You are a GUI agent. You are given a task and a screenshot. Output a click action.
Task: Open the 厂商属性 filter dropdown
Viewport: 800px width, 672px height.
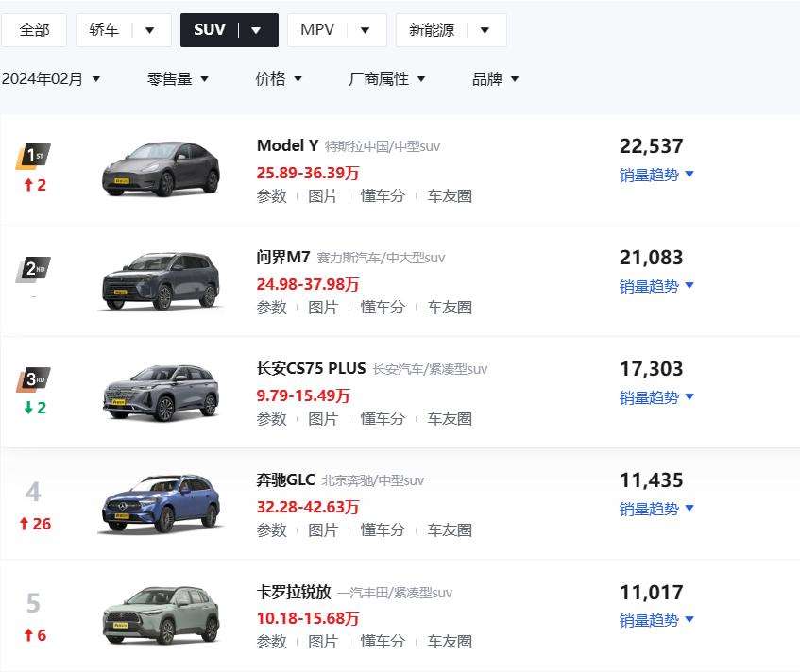point(387,78)
